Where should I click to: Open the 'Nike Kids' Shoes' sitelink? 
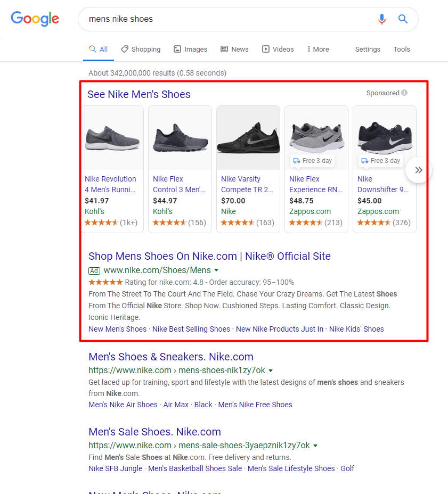(x=356, y=329)
